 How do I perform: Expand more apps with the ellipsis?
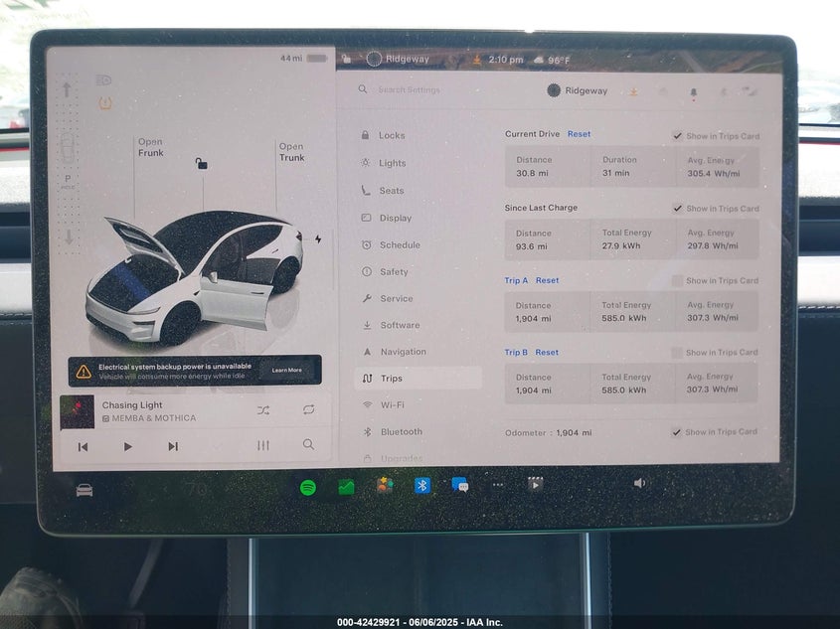coord(497,486)
